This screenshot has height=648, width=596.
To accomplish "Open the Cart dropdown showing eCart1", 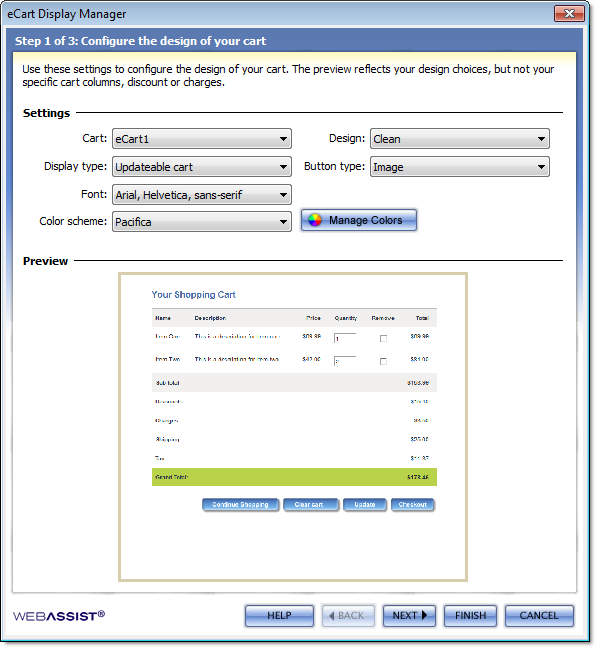I will coord(202,139).
